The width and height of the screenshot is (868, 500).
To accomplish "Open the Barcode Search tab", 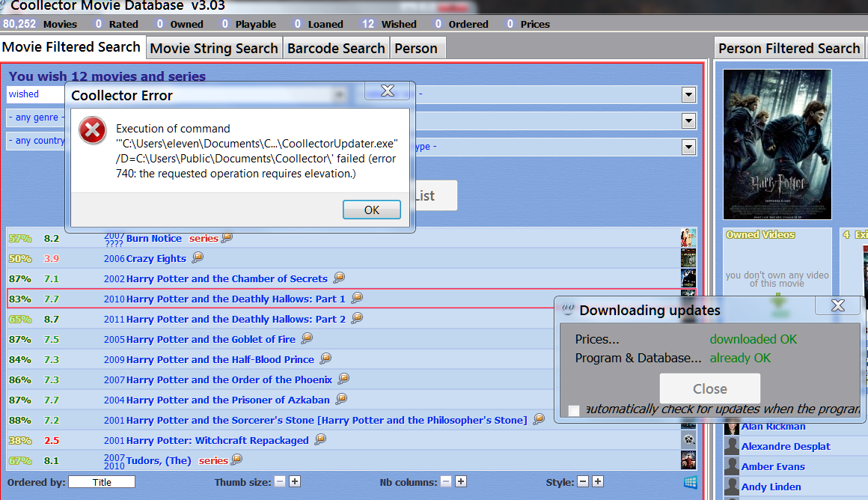I will coord(336,48).
